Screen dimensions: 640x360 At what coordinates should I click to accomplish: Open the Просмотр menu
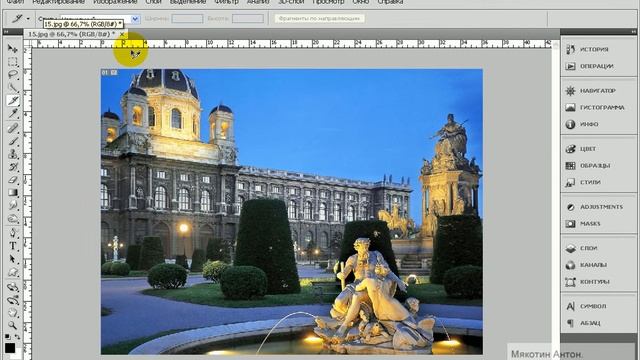[328, 2]
